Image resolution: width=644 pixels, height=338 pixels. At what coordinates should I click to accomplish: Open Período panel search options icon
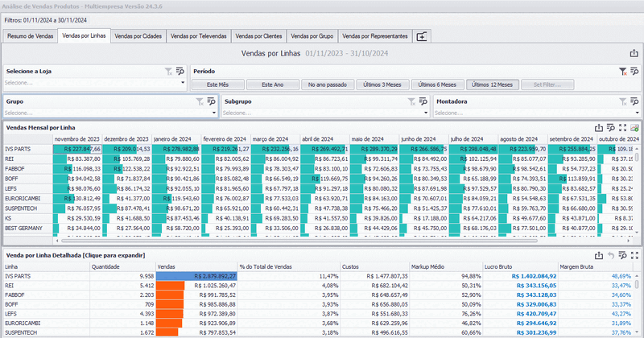click(634, 72)
